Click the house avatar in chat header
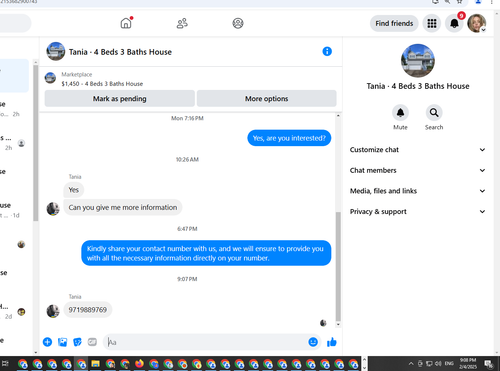This screenshot has height=371, width=500. pyautogui.click(x=56, y=51)
